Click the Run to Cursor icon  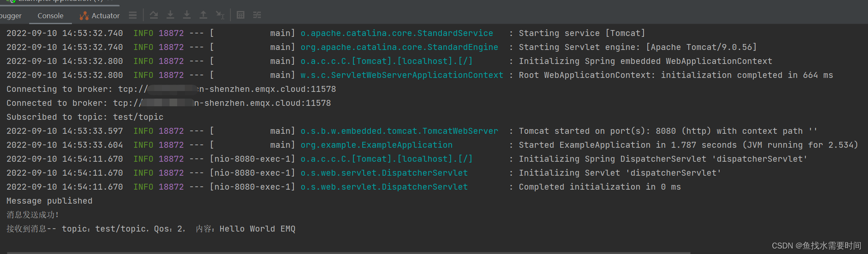[x=220, y=15]
